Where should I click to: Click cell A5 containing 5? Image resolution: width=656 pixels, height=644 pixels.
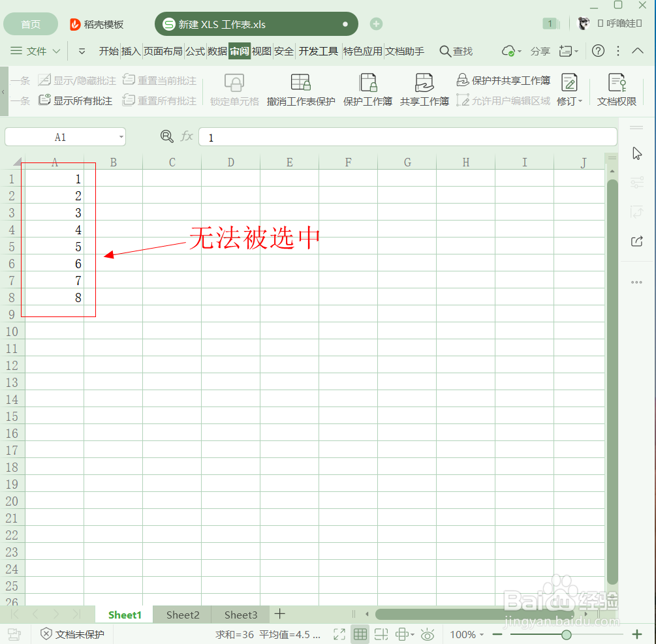click(x=54, y=246)
